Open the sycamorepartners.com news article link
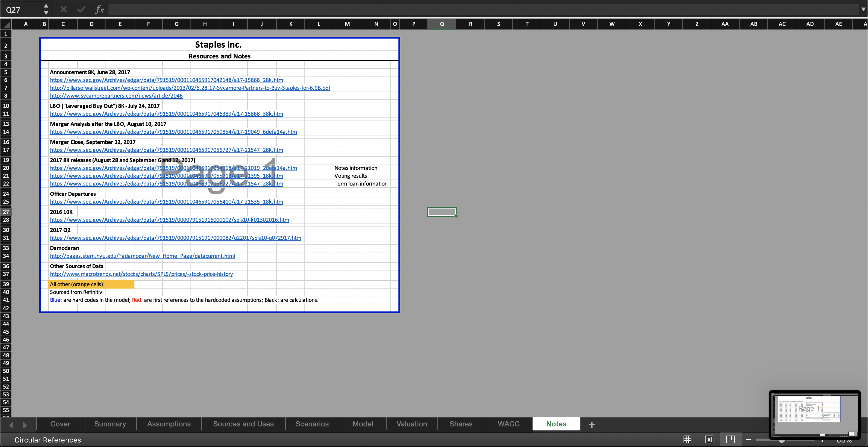The width and height of the screenshot is (868, 447). coord(116,96)
